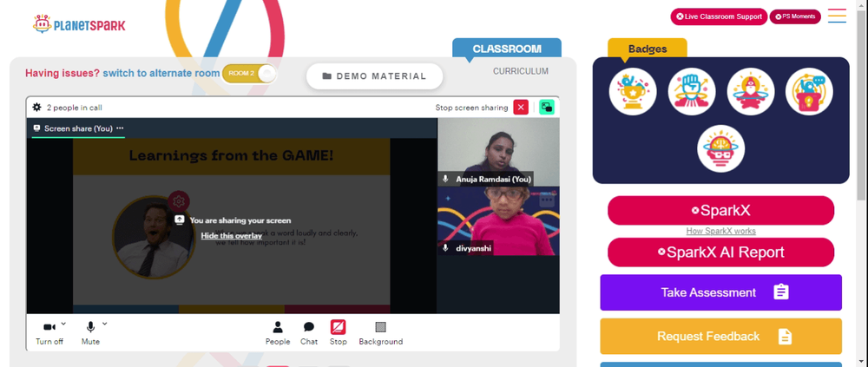Click the clipboard icon on Take Assessment
The image size is (868, 367).
coord(780,292)
